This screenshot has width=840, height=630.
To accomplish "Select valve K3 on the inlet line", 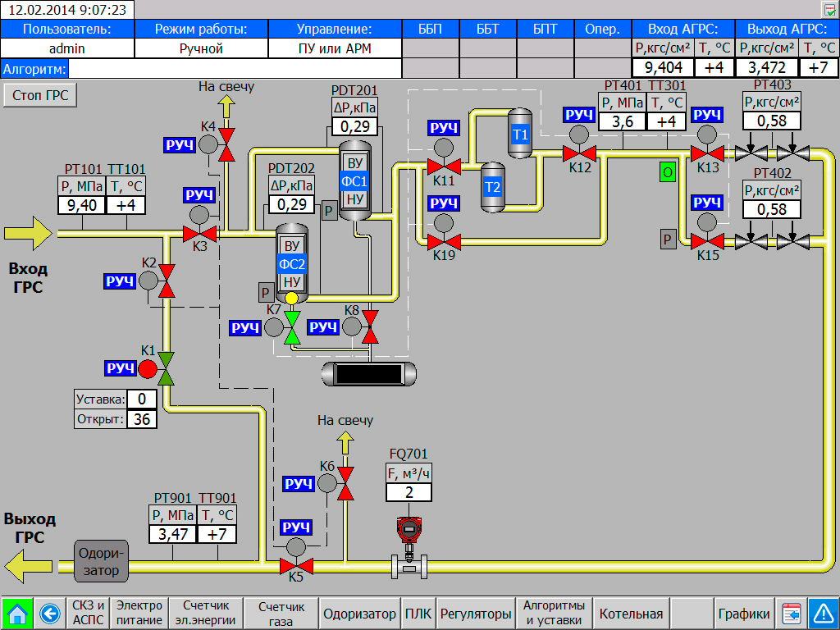I will click(x=200, y=234).
